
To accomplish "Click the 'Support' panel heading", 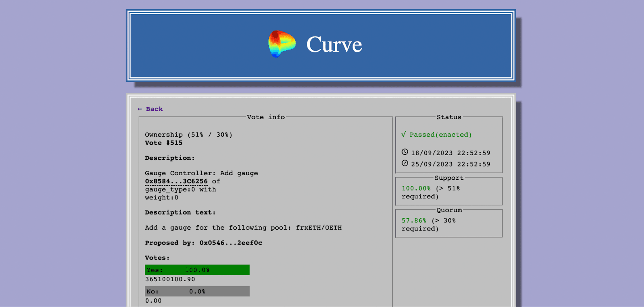I will tap(449, 178).
